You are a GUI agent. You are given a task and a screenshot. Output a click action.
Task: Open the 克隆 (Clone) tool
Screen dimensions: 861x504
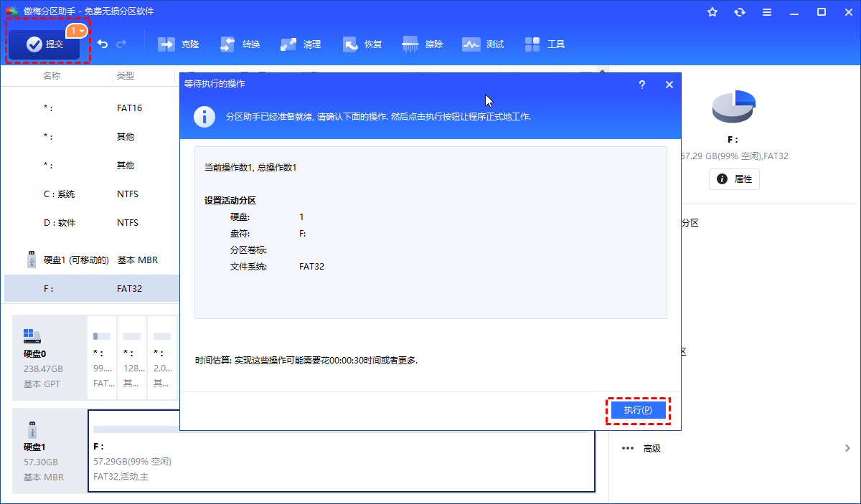[179, 44]
